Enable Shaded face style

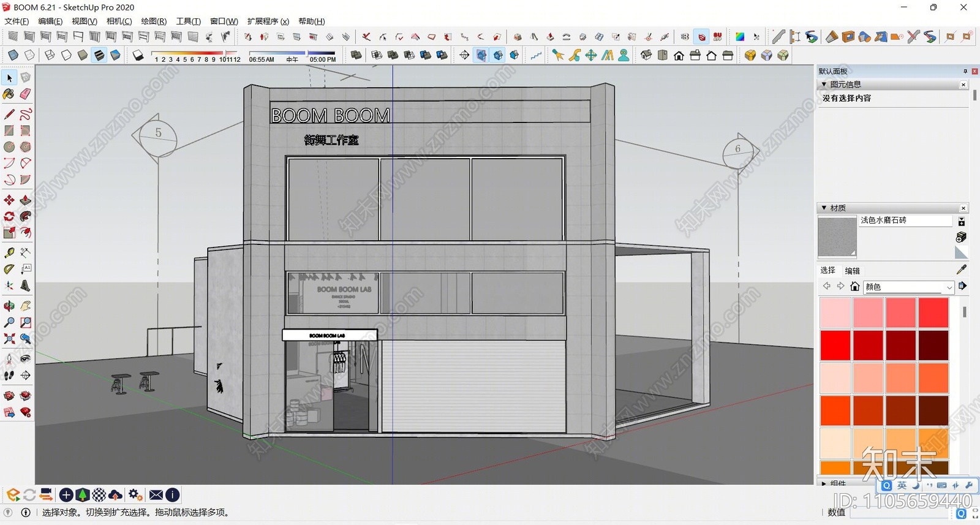point(83,55)
